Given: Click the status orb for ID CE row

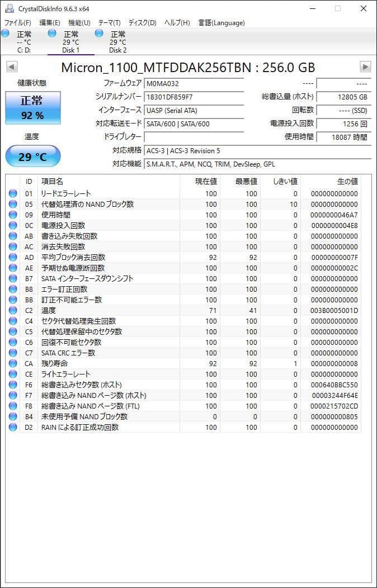Looking at the screenshot, I should click(x=13, y=374).
